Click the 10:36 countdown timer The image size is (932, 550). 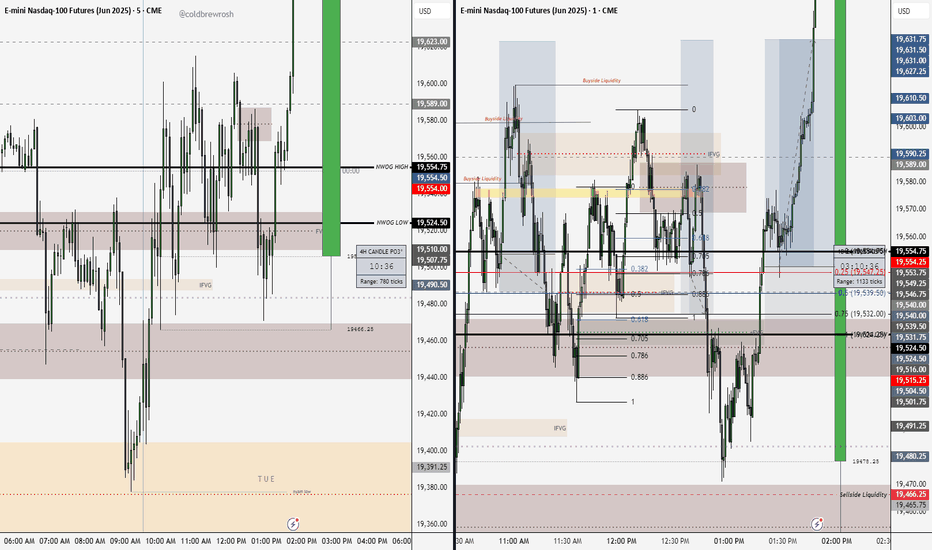tap(382, 266)
